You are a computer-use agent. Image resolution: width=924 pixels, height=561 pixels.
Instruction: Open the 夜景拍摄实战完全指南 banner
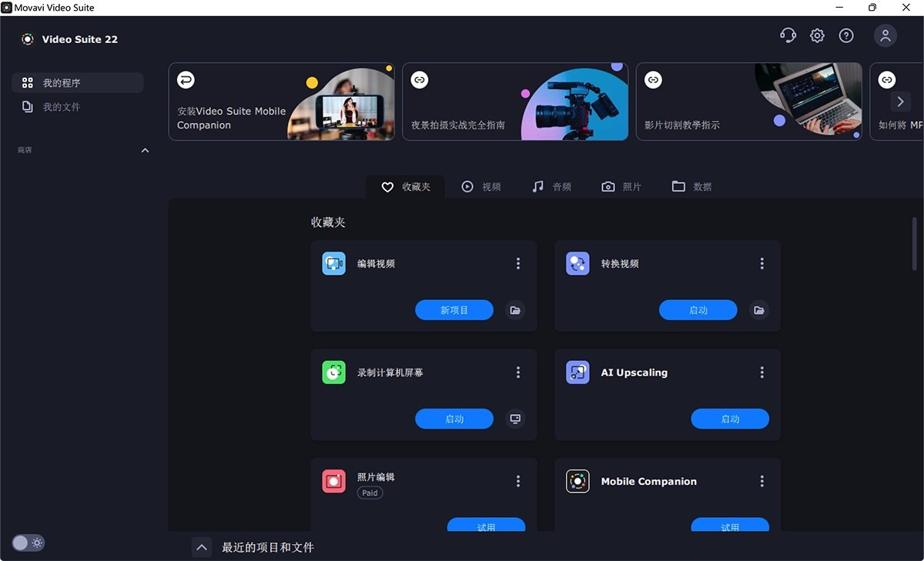[515, 102]
